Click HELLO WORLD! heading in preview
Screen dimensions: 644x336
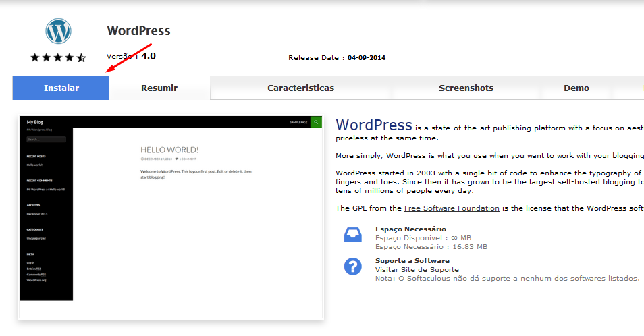(169, 150)
